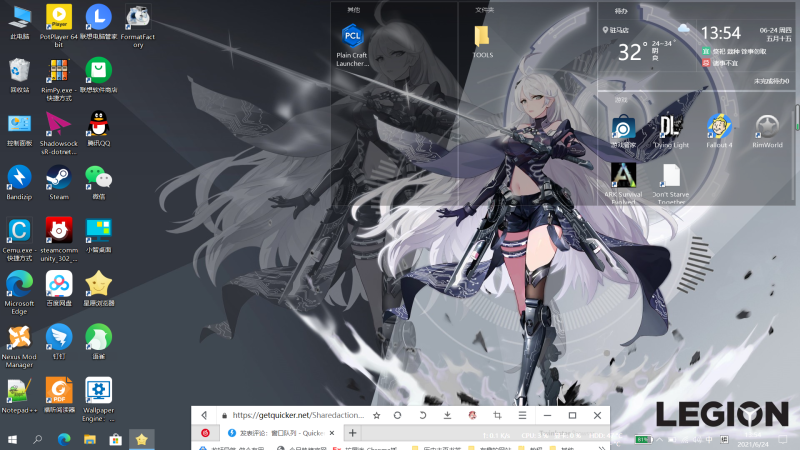Open the Lenovo PC Manager 'L' icon
Image resolution: width=800 pixels, height=450 pixels.
98,22
